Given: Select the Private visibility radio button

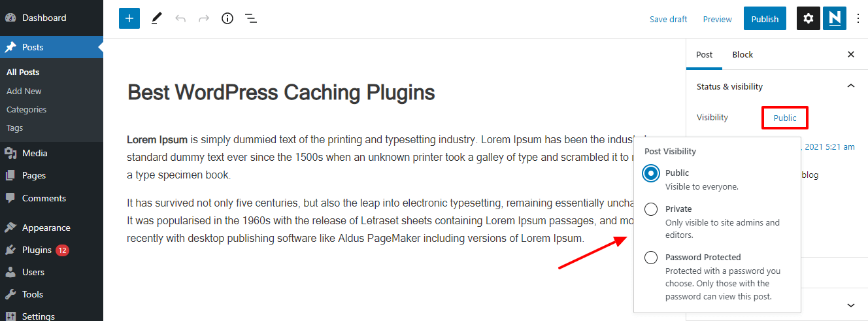Looking at the screenshot, I should tap(651, 209).
